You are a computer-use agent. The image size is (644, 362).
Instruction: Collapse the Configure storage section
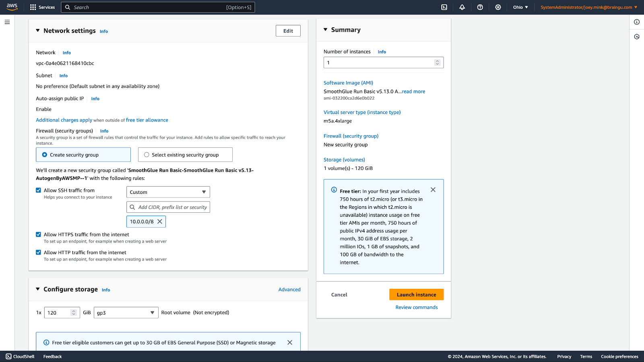38,289
